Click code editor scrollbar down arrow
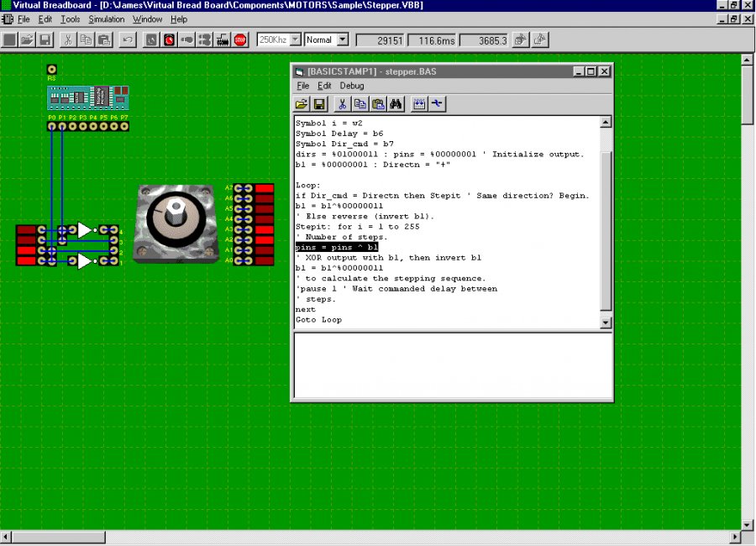The image size is (756, 546). coord(606,323)
